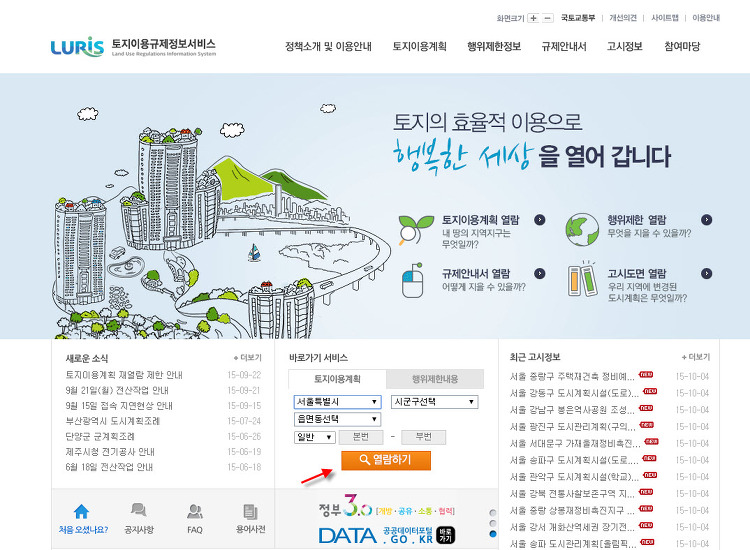Click the 규제안내서 열람 mouse icon

pos(414,283)
